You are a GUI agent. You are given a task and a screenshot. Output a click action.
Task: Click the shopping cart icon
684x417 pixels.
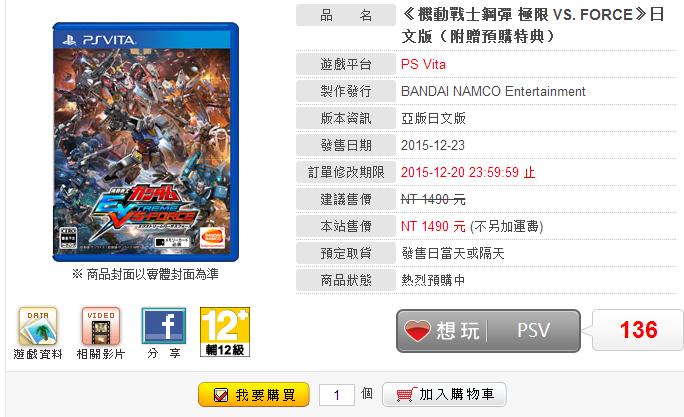pyautogui.click(x=405, y=395)
